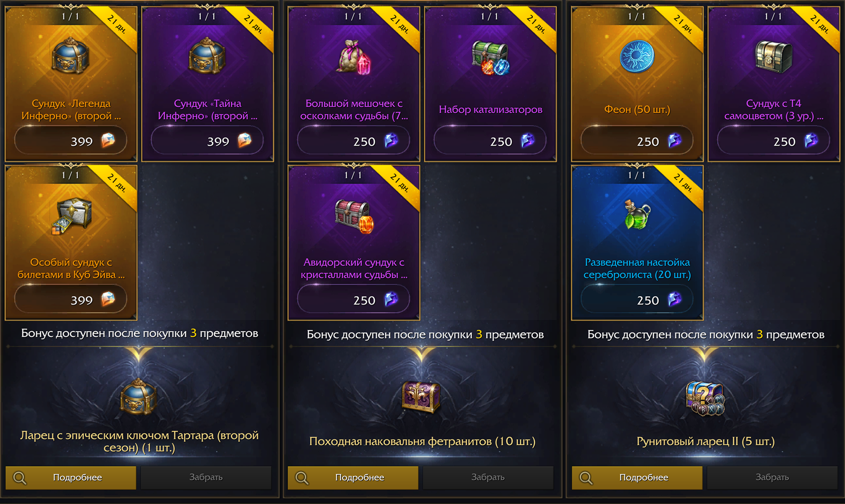Choose the green серебролиста potion icon
Viewport: 845px width, 504px height.
[x=637, y=214]
